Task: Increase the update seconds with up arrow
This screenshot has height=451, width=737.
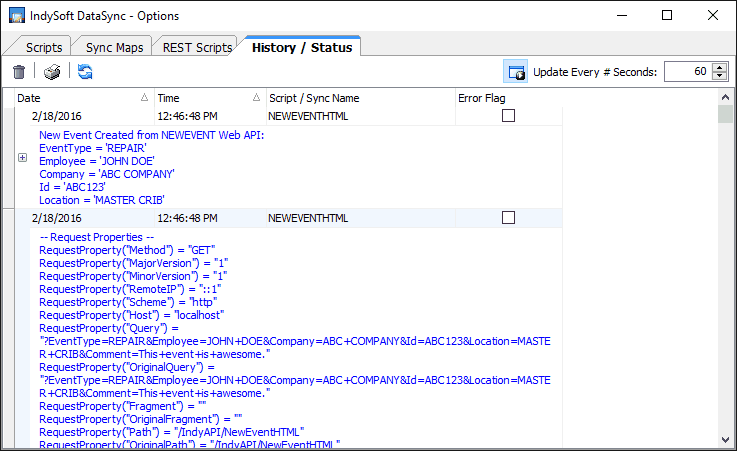Action: point(720,67)
